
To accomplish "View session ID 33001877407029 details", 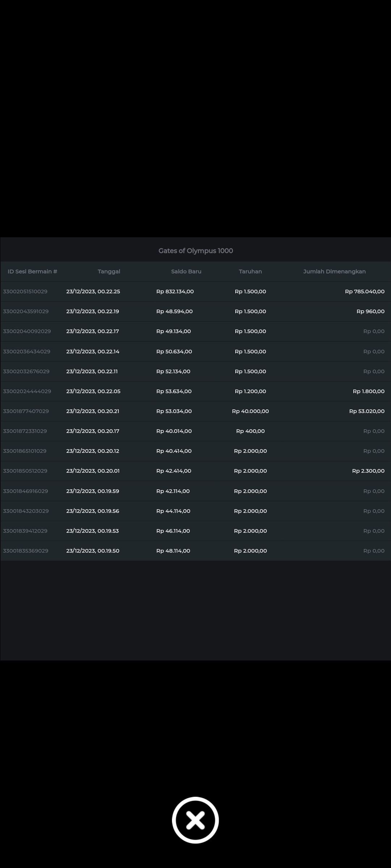I will coord(26,411).
